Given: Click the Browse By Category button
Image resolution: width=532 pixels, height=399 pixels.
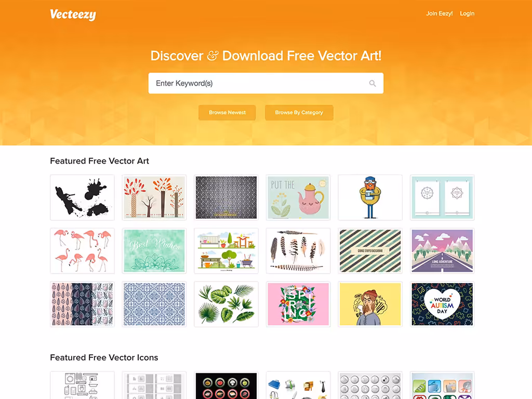Looking at the screenshot, I should [299, 112].
